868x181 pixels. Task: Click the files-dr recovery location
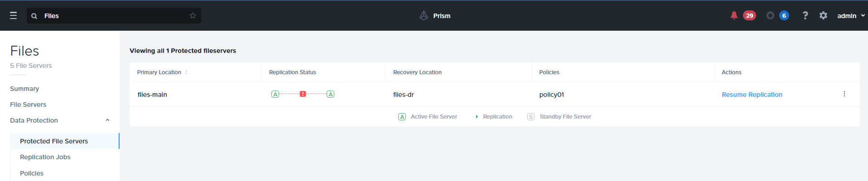point(404,95)
